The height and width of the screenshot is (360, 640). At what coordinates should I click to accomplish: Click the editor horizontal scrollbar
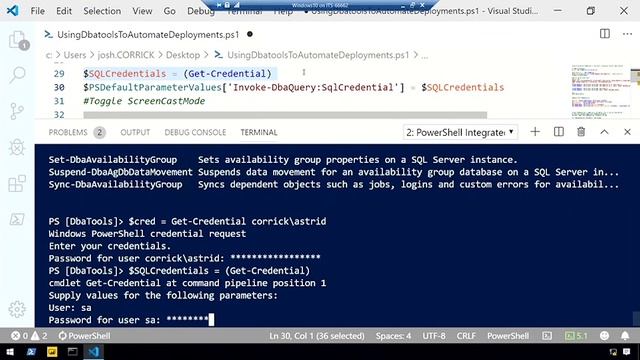point(285,115)
